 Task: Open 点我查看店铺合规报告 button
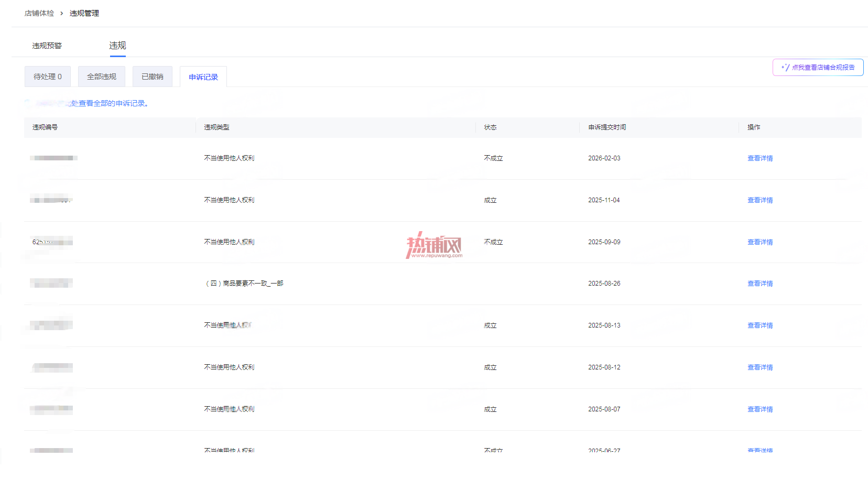coord(818,68)
